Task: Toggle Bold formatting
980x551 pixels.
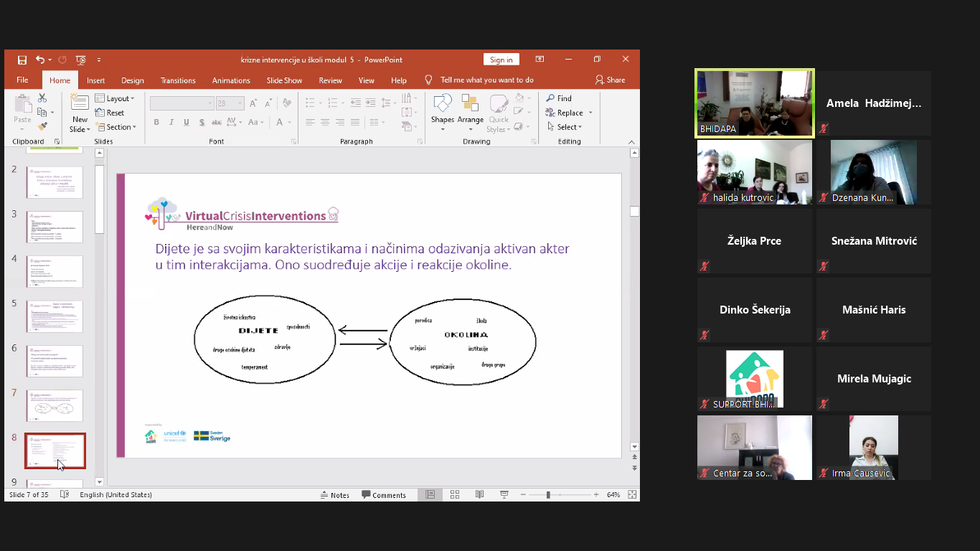Action: (x=156, y=123)
